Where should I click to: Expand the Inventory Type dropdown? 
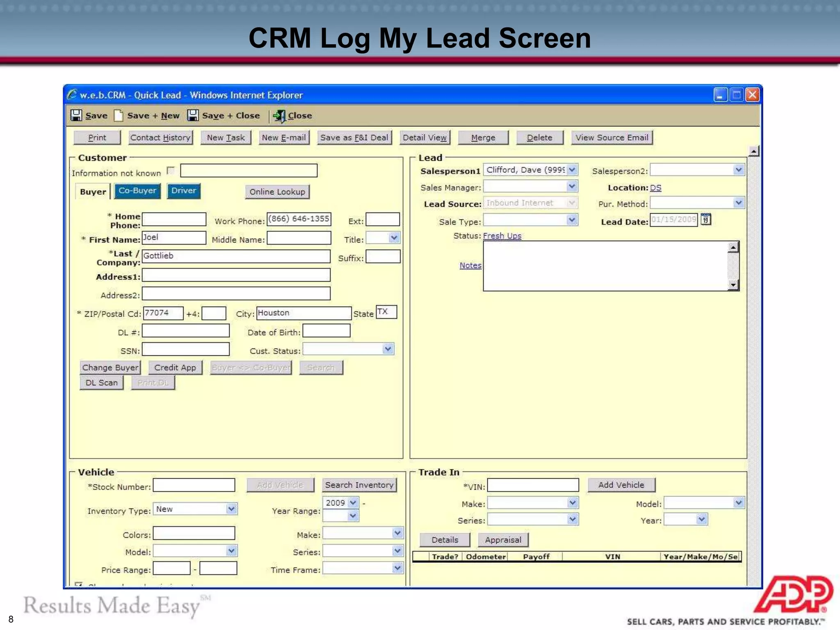[x=231, y=509]
